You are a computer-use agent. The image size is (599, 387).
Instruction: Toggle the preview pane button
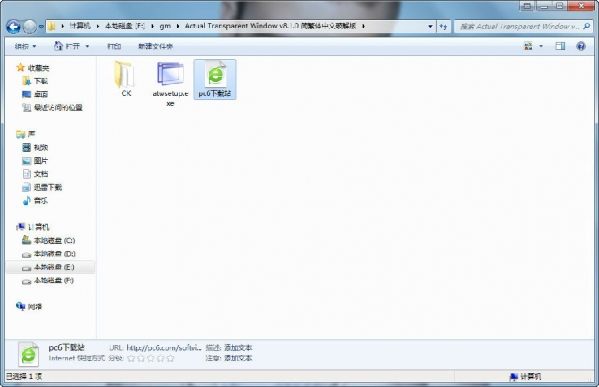point(560,46)
